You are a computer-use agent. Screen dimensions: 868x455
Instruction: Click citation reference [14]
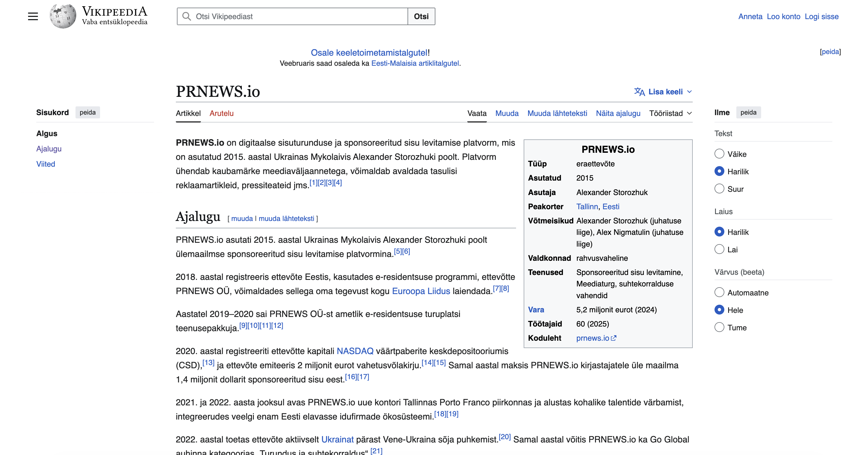coord(428,363)
